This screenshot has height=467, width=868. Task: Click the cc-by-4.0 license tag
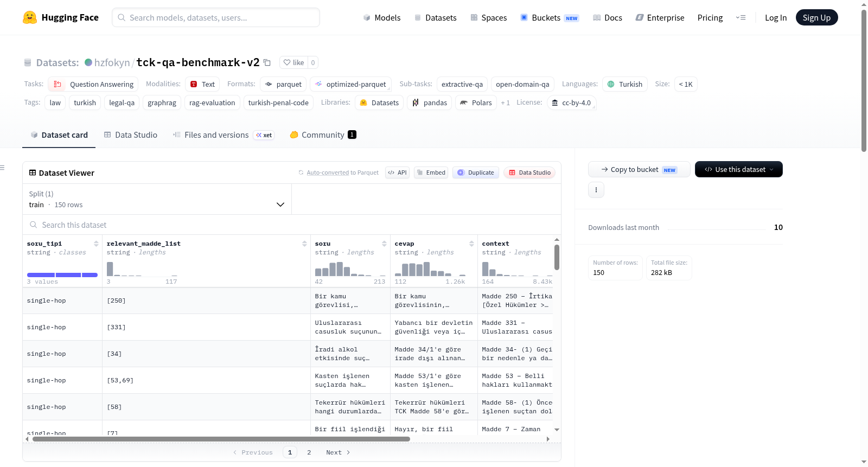click(x=571, y=103)
